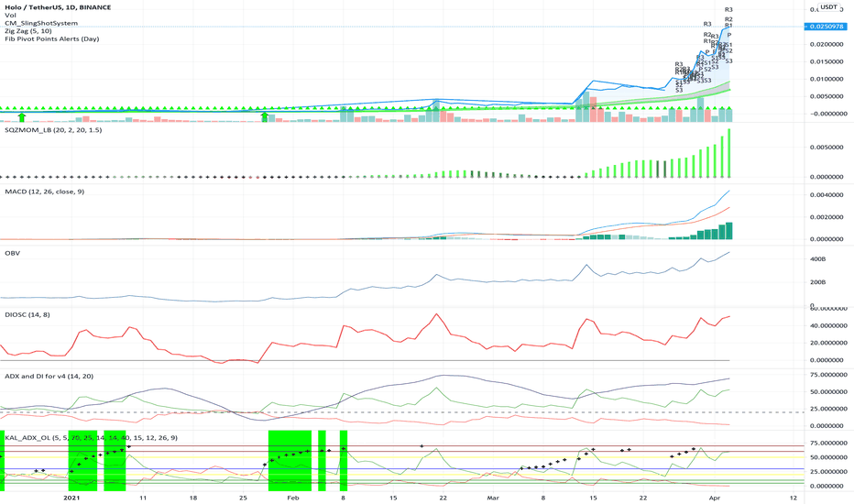Click the Mar label on time axis
Viewport: 854px width, 504px height.
pos(493,498)
